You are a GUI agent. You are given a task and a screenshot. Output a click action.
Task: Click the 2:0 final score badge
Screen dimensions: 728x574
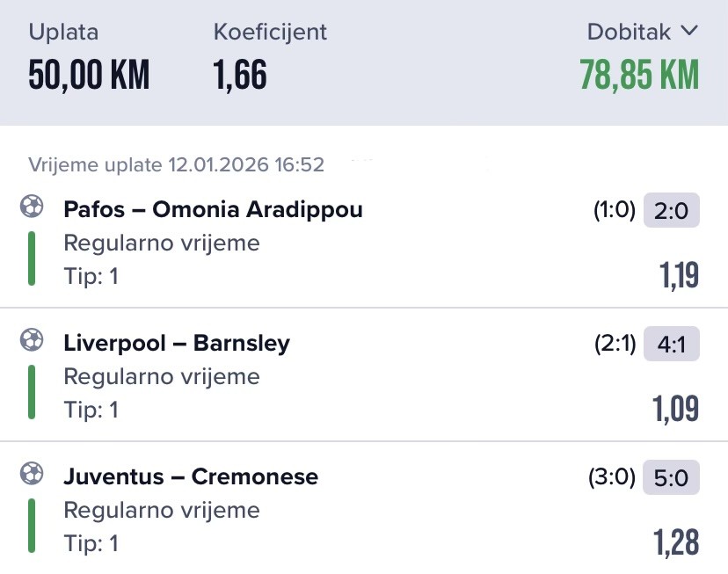(672, 210)
